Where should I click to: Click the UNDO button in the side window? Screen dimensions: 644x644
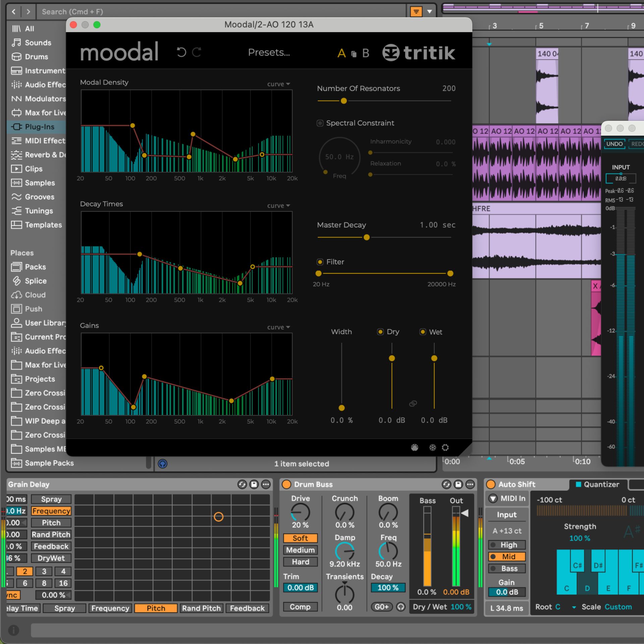(x=614, y=144)
